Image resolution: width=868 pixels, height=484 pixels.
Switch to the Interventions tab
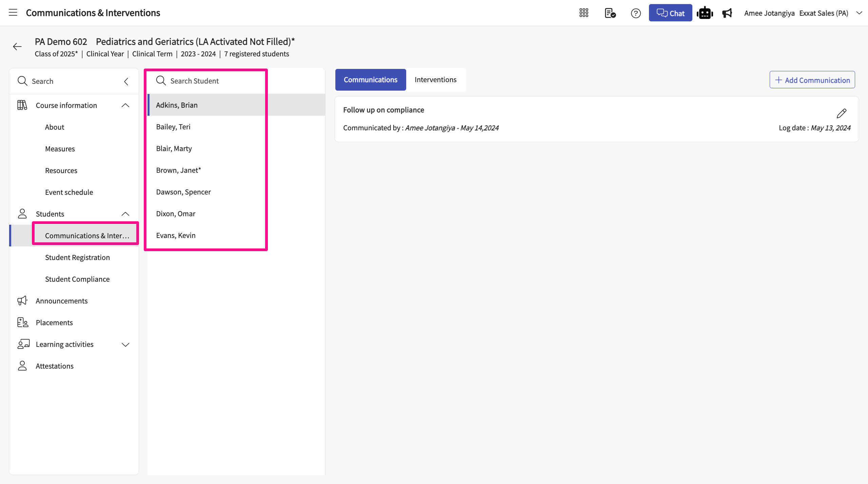[x=435, y=80]
